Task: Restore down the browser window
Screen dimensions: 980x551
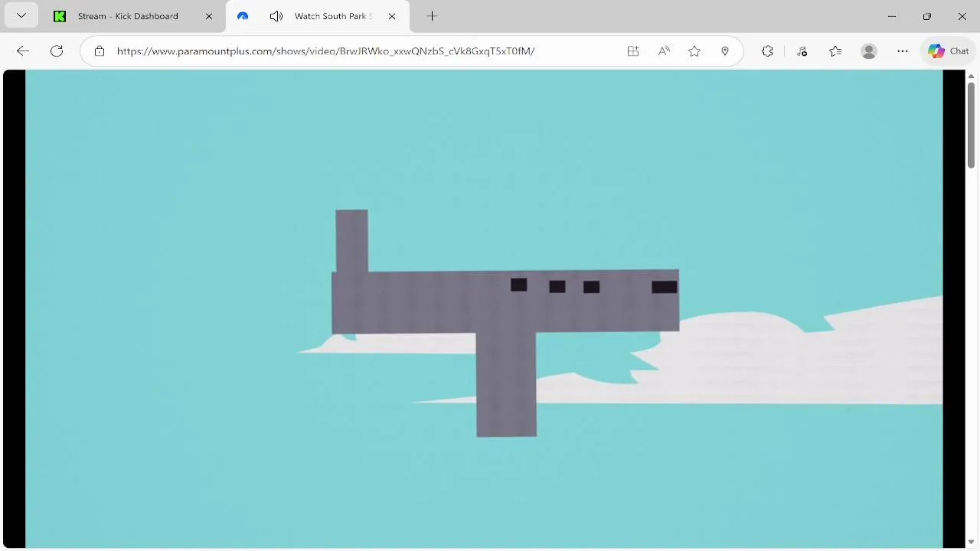Action: coord(927,16)
